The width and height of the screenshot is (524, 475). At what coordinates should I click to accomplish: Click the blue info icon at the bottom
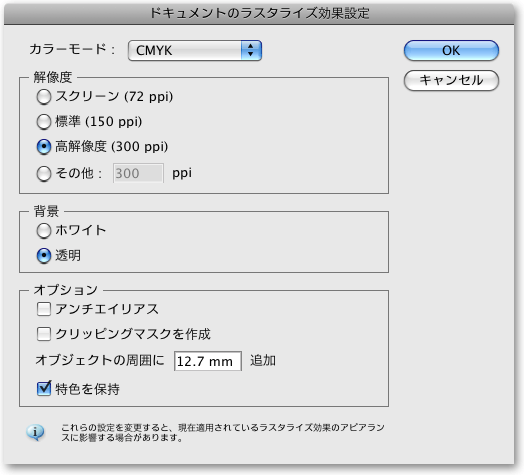click(x=35, y=432)
